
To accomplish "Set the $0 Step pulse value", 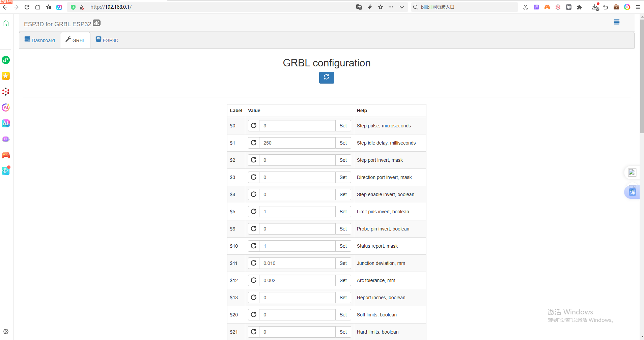I will [x=343, y=126].
